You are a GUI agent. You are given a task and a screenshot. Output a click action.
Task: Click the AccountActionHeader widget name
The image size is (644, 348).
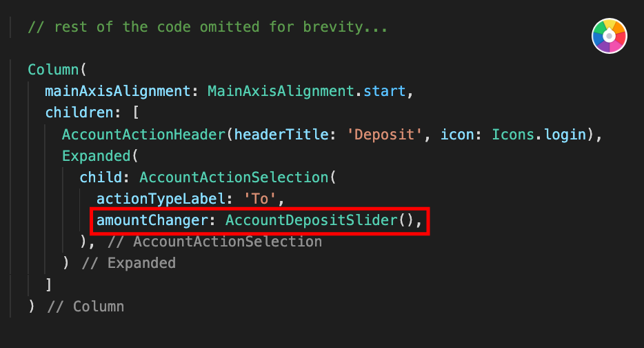point(143,135)
